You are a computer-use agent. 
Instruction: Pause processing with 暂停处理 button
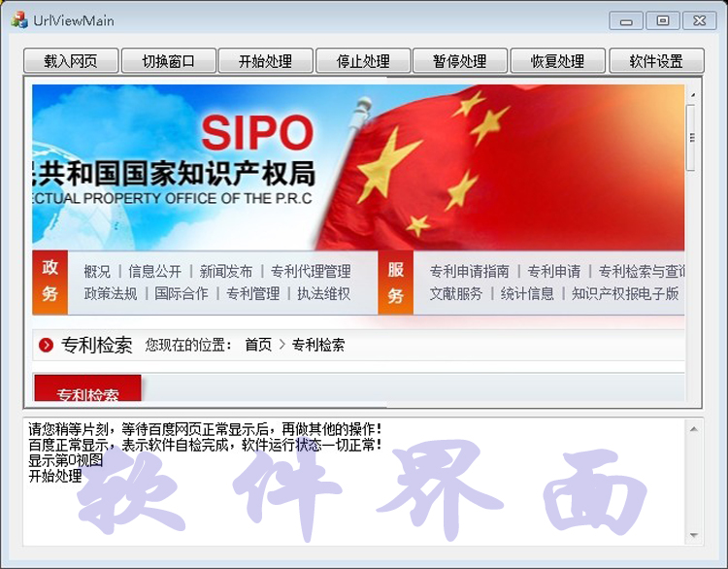(x=460, y=61)
